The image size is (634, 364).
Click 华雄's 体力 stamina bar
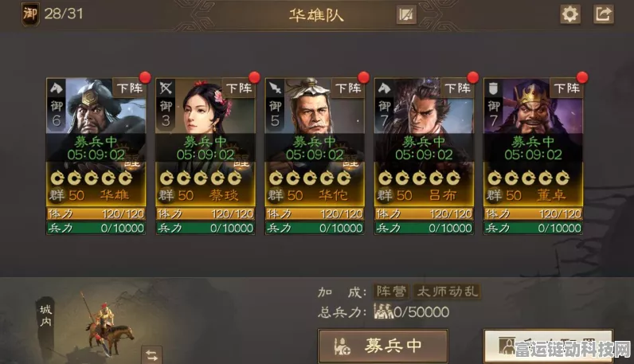96,213
